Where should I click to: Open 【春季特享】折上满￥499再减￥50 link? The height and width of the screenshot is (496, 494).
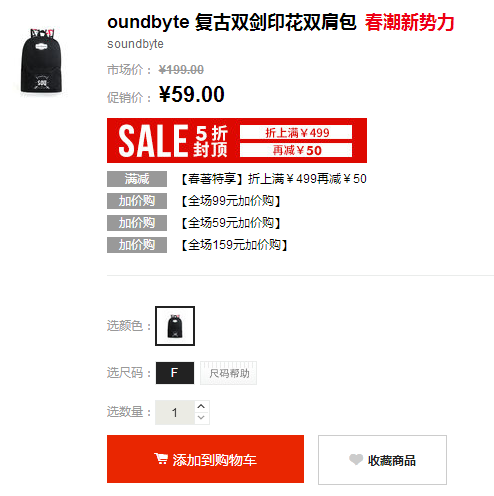[x=274, y=179]
